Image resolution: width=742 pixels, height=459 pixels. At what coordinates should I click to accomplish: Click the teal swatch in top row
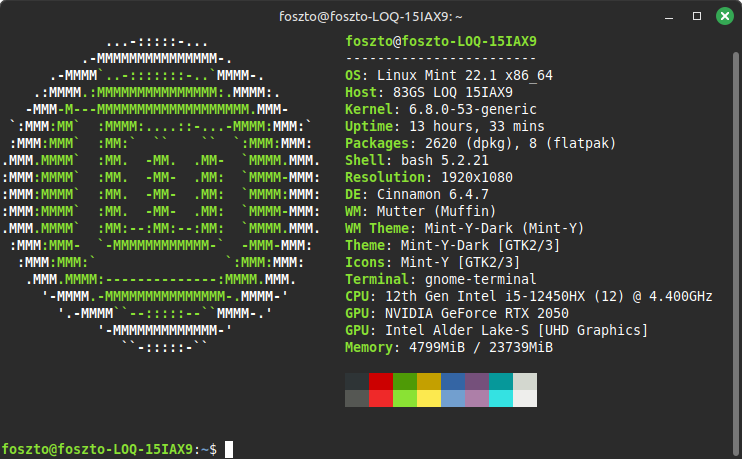(x=501, y=381)
